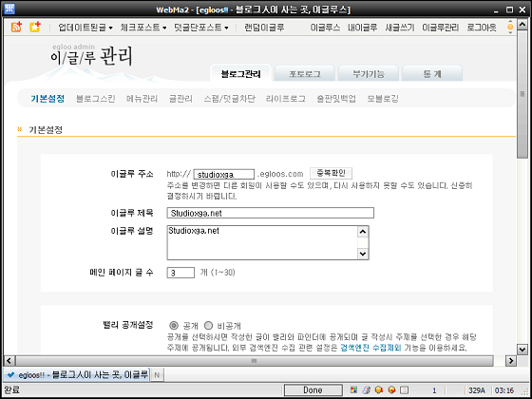Click the 이글루 설명 text area
The image size is (532, 399).
pyautogui.click(x=268, y=242)
